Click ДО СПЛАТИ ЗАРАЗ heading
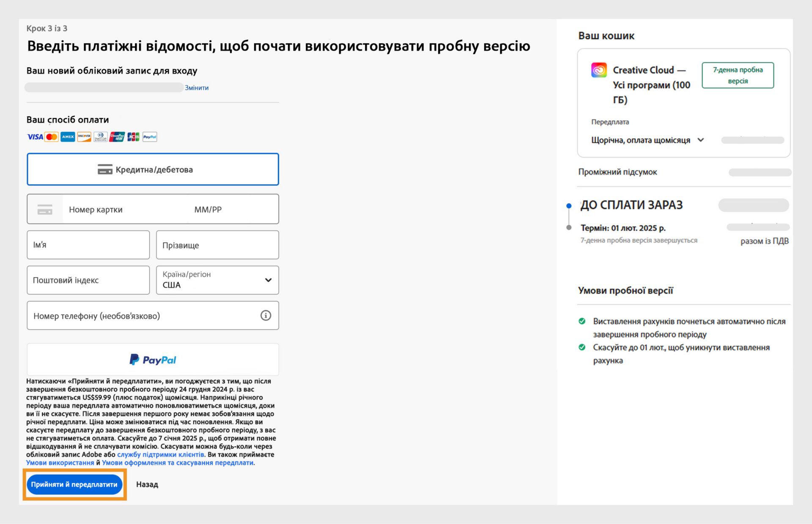 [631, 205]
